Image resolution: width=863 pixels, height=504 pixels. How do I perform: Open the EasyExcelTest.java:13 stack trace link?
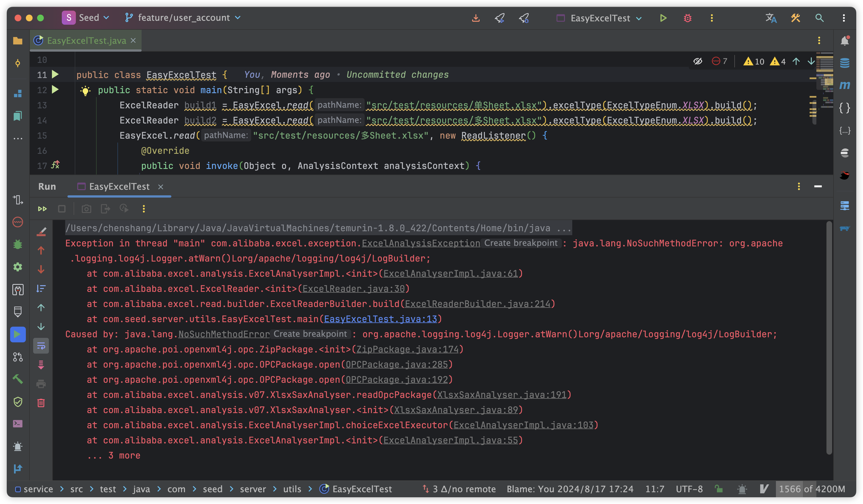point(380,319)
